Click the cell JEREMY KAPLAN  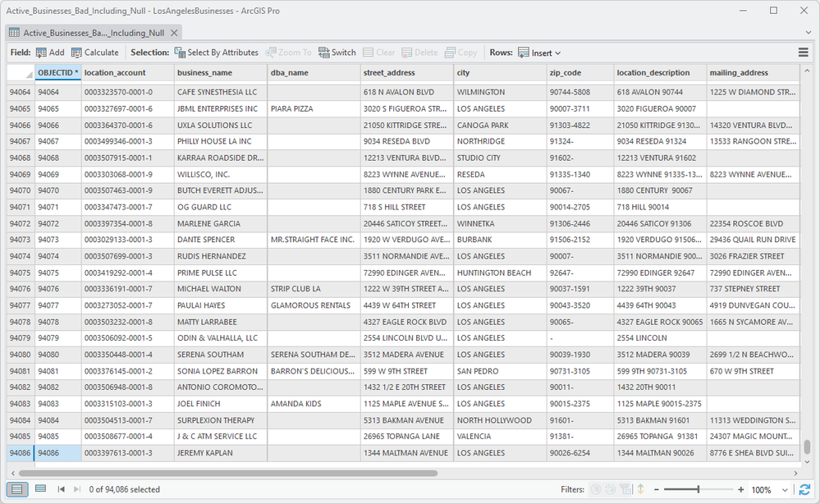point(221,453)
